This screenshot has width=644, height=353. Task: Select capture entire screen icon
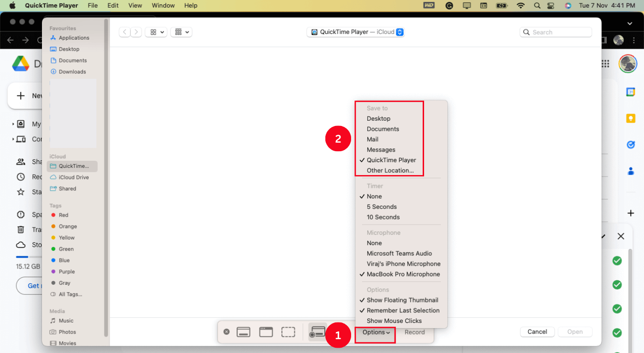(244, 332)
